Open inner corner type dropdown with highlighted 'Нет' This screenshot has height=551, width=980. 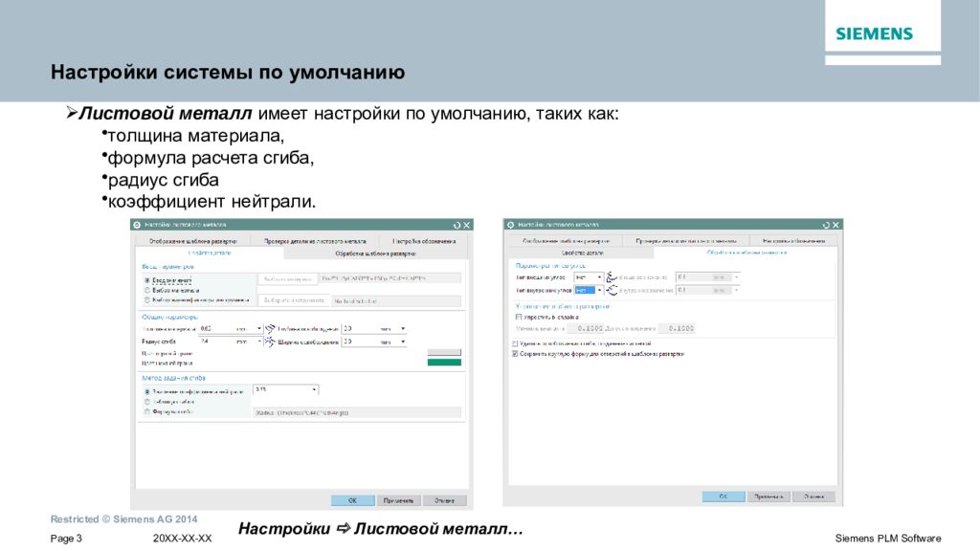(589, 290)
